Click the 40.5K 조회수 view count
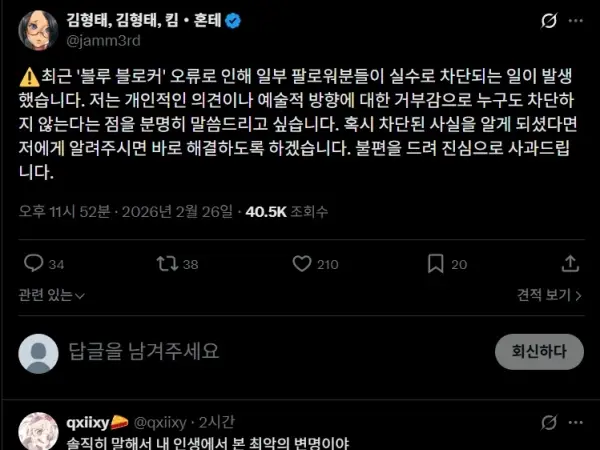The height and width of the screenshot is (450, 600). pyautogui.click(x=287, y=212)
